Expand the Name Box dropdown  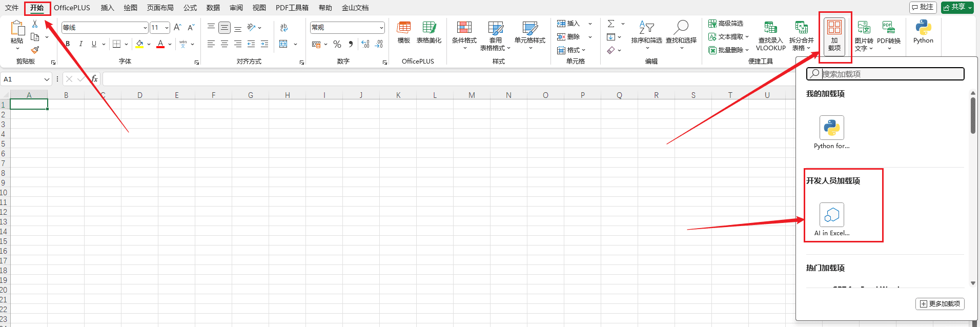pos(47,79)
